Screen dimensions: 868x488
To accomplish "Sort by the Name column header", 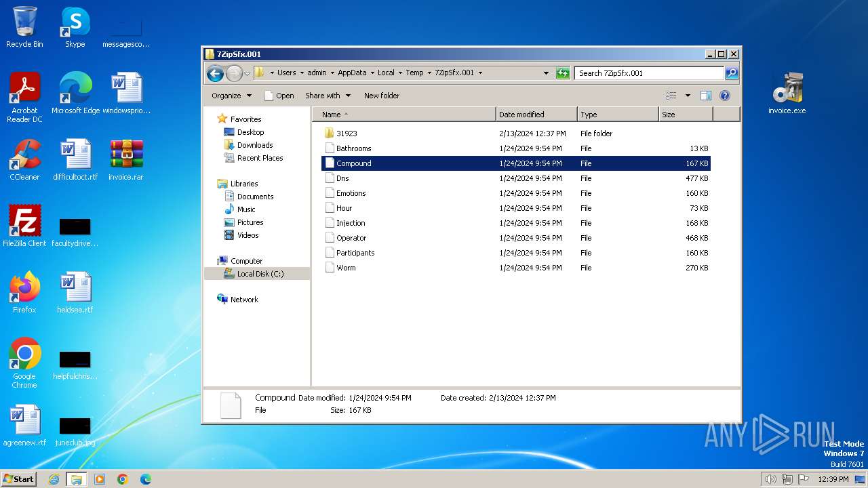I will [x=404, y=115].
